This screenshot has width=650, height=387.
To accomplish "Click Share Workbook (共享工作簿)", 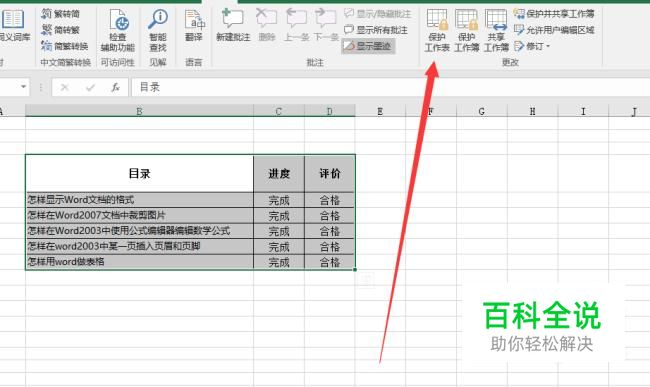I will pyautogui.click(x=496, y=31).
